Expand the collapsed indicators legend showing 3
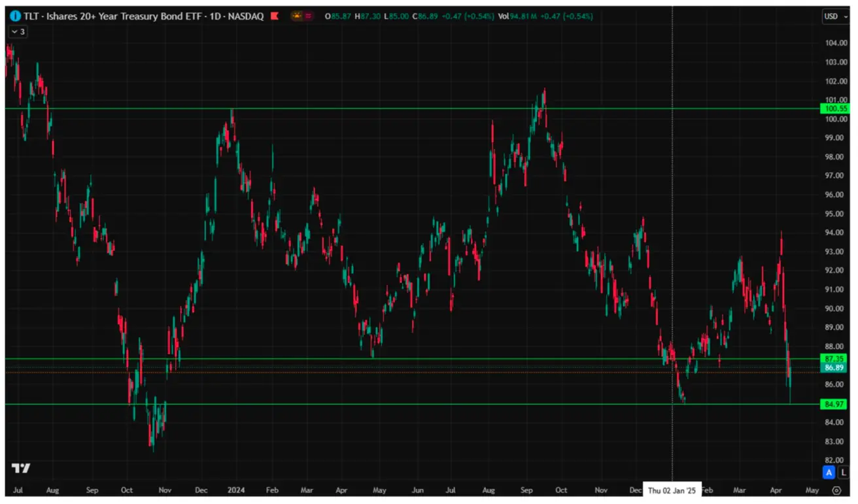This screenshot has width=858, height=504. click(18, 31)
